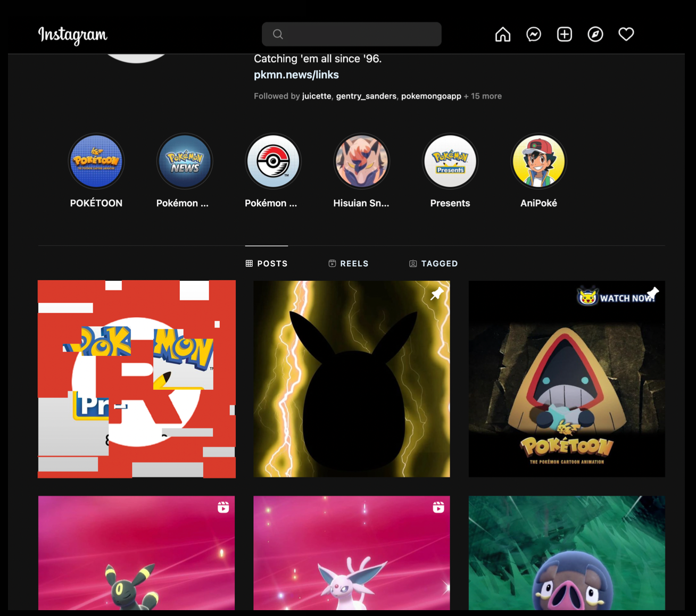The width and height of the screenshot is (696, 616).
Task: Click the AniPoké highlight label
Action: pos(538,203)
